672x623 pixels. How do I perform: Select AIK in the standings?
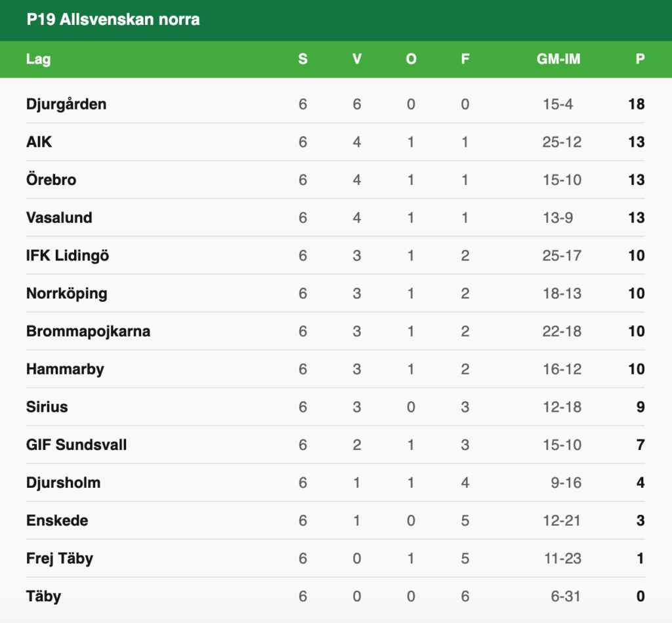tap(39, 142)
